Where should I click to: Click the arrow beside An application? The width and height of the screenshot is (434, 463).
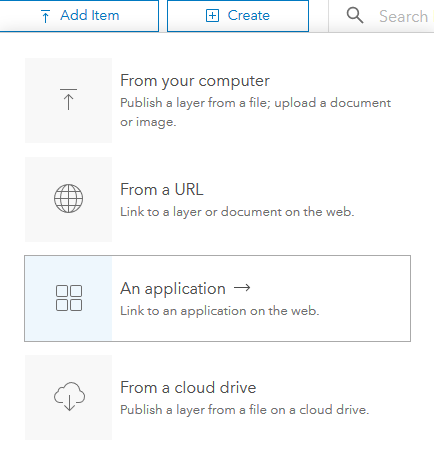point(242,288)
